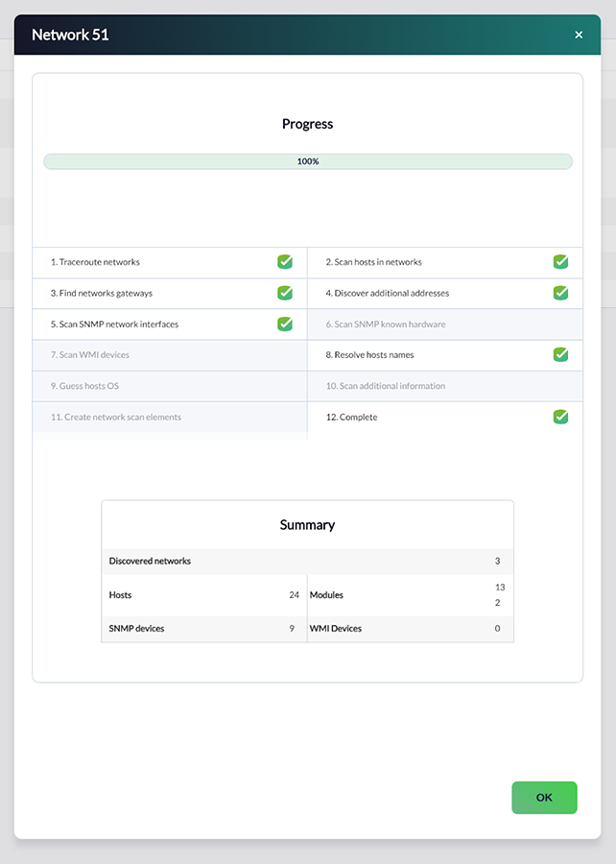Screen dimensions: 616x864
Task: Click the Resolve hosts names checkmark
Action: coord(560,354)
